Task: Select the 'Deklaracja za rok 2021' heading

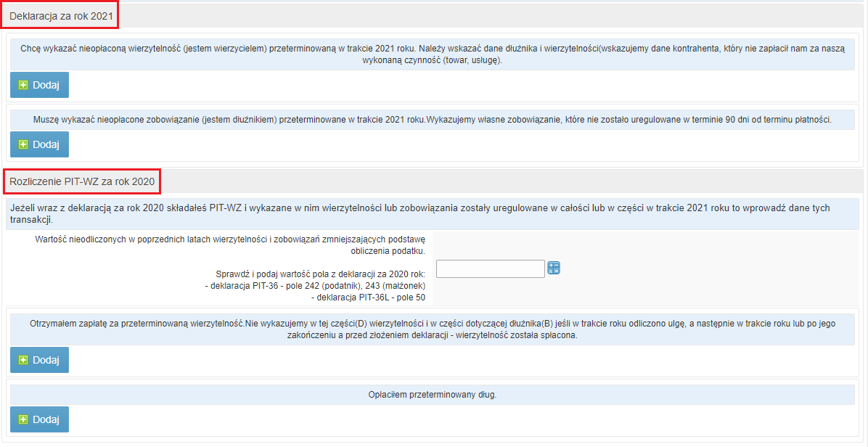Action: point(61,16)
